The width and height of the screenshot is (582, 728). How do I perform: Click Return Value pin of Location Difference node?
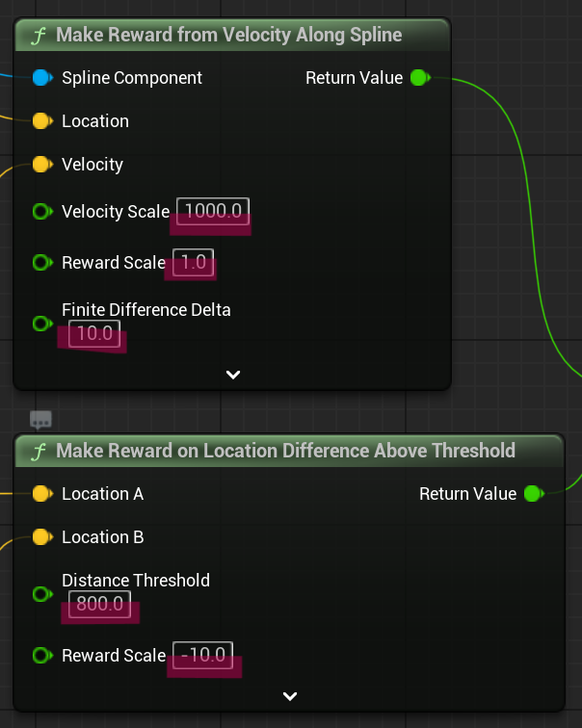[533, 494]
